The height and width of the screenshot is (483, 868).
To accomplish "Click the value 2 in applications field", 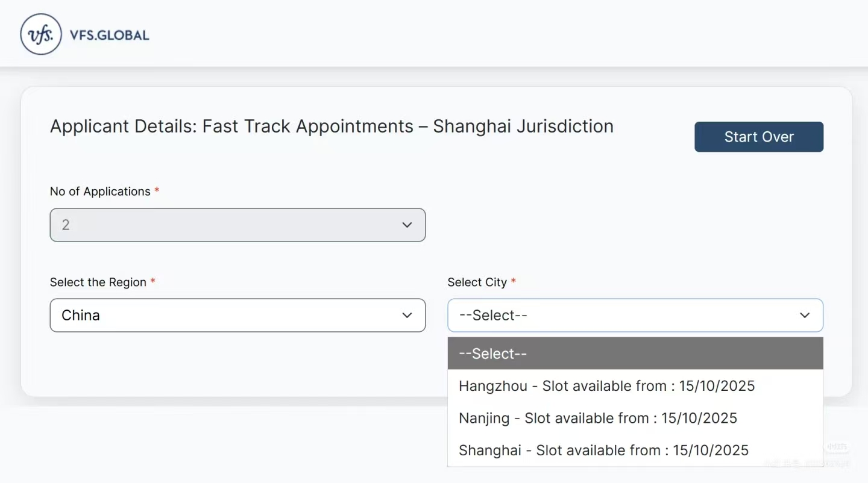I will (x=66, y=225).
